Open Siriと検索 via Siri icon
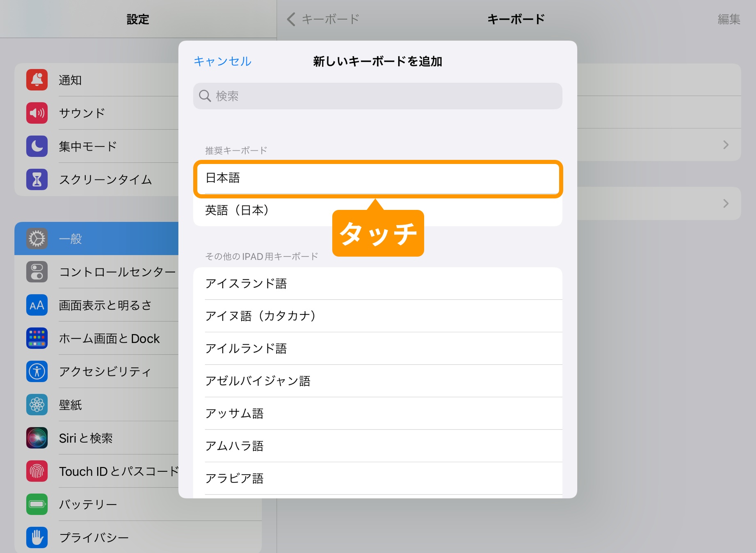Image resolution: width=756 pixels, height=553 pixels. point(37,438)
